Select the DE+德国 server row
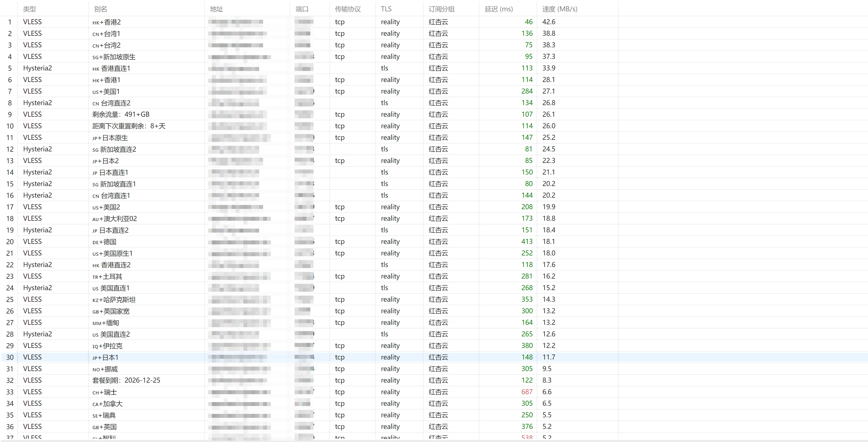This screenshot has height=442, width=868. click(x=434, y=242)
